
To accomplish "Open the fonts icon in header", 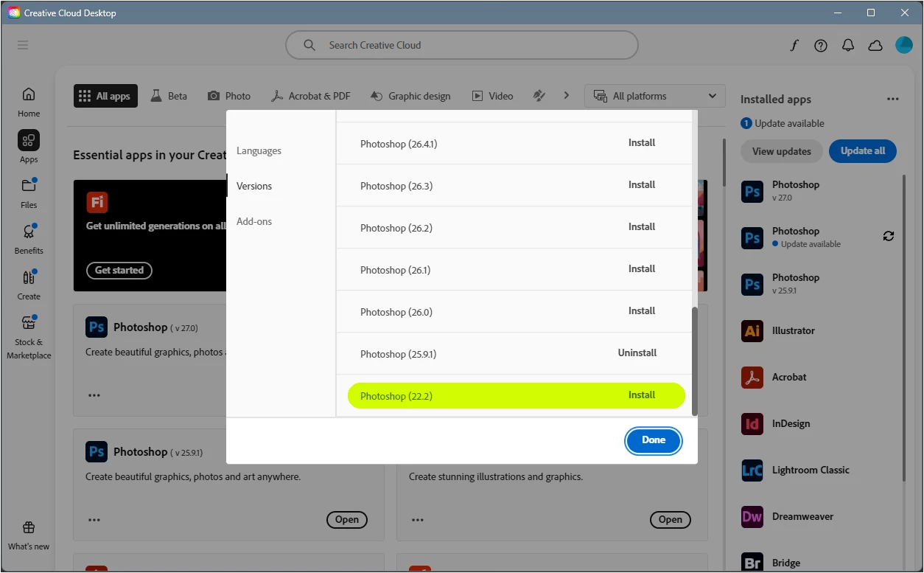I will click(x=794, y=45).
